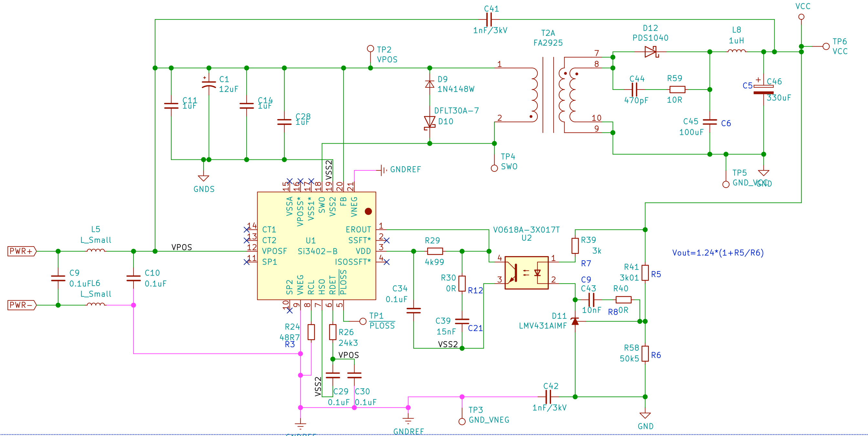Screen dimensions: 868x436
Task: Click the D9 1N4148W diode symbol
Action: click(x=429, y=84)
